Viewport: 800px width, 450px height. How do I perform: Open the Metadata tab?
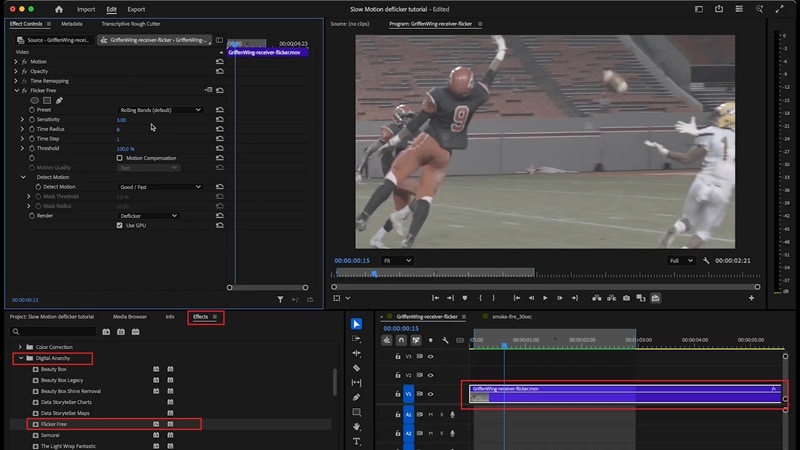click(x=72, y=22)
